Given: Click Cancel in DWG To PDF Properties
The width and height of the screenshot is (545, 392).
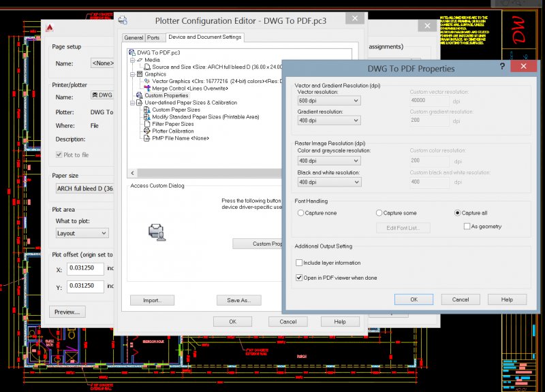Looking at the screenshot, I should click(x=461, y=299).
